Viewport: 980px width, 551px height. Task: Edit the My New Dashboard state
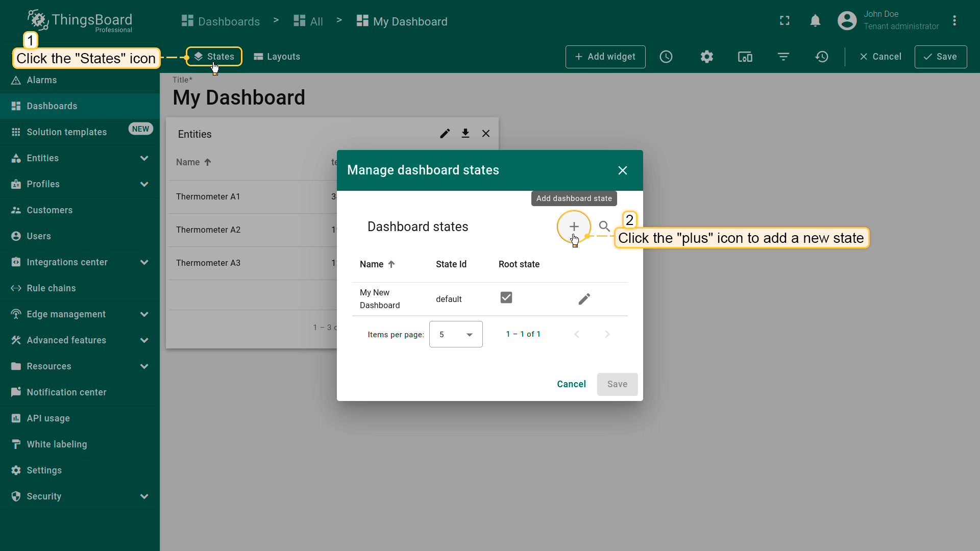(x=584, y=299)
